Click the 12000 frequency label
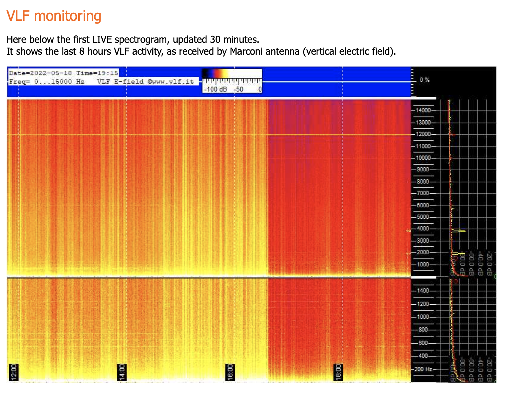Image resolution: width=532 pixels, height=400 pixels. click(423, 134)
